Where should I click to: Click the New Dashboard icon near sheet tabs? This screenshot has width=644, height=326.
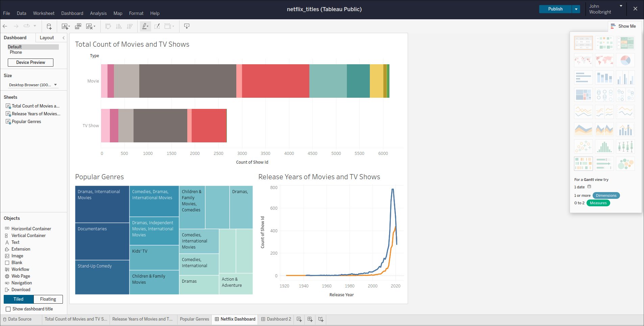tap(310, 319)
